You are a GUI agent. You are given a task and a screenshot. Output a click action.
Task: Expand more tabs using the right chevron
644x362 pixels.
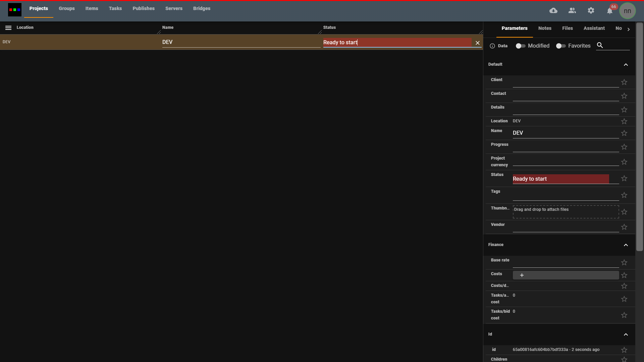[x=629, y=29]
